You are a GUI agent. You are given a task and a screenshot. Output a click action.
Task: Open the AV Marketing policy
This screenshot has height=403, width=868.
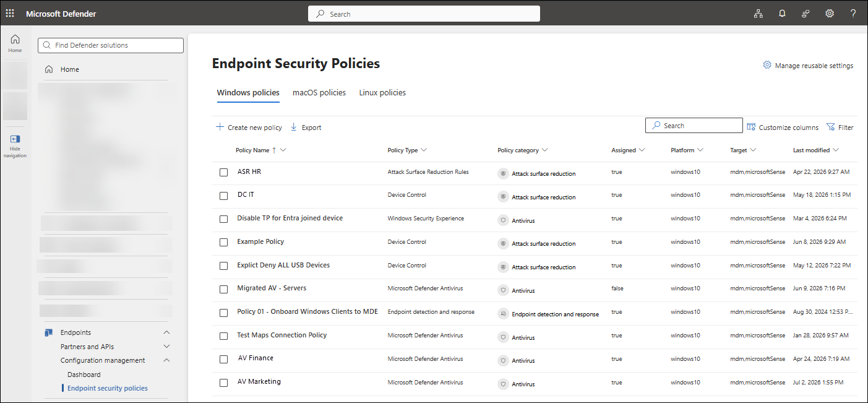[259, 381]
